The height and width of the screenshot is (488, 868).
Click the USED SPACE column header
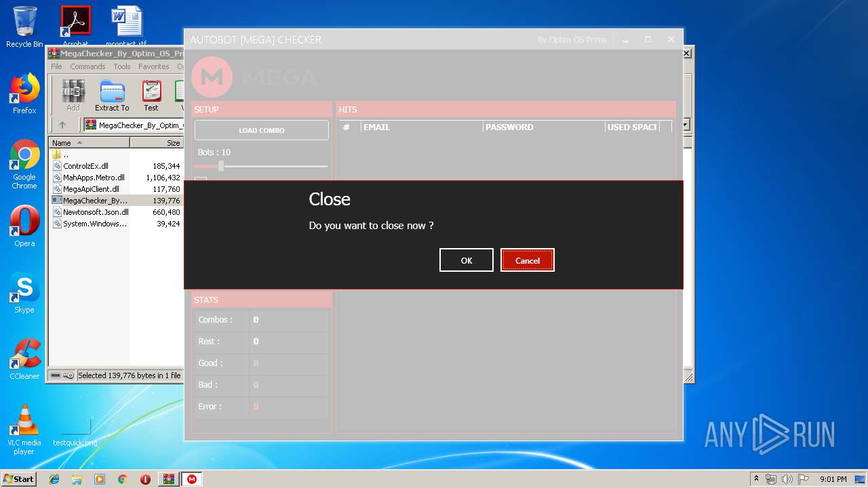[632, 127]
